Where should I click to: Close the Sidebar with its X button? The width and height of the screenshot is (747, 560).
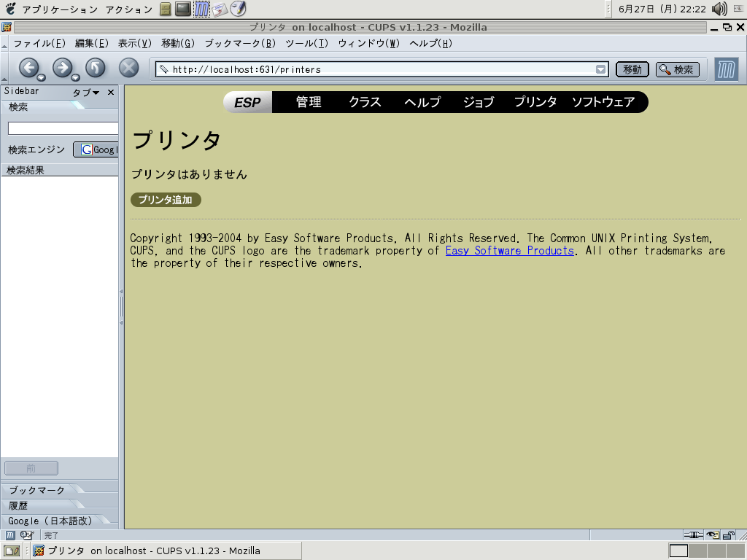coord(111,93)
